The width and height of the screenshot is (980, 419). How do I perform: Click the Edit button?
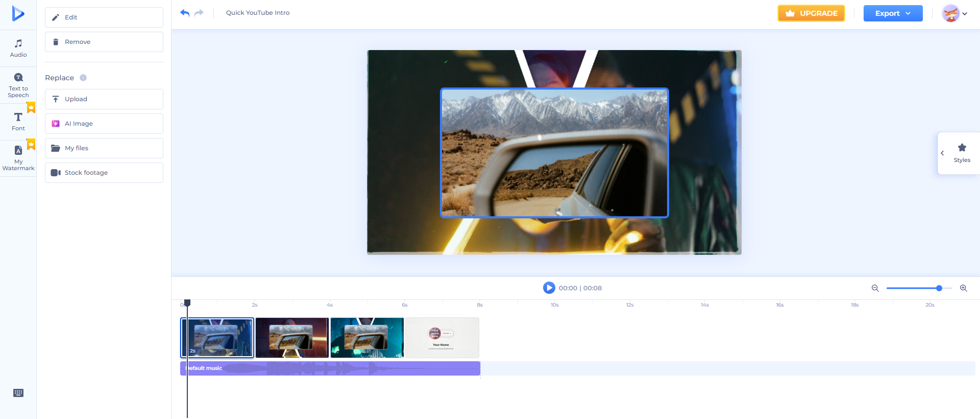click(104, 17)
